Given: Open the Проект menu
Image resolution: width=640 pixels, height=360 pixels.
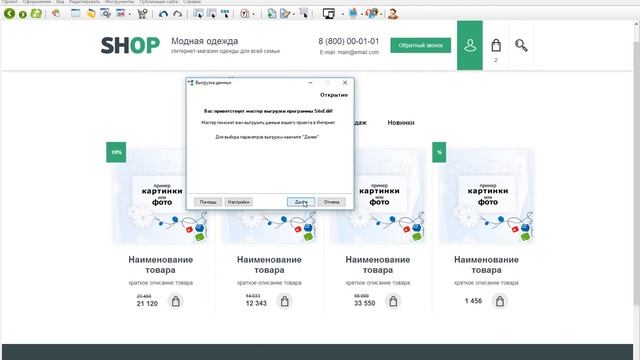Looking at the screenshot, I should [x=9, y=2].
